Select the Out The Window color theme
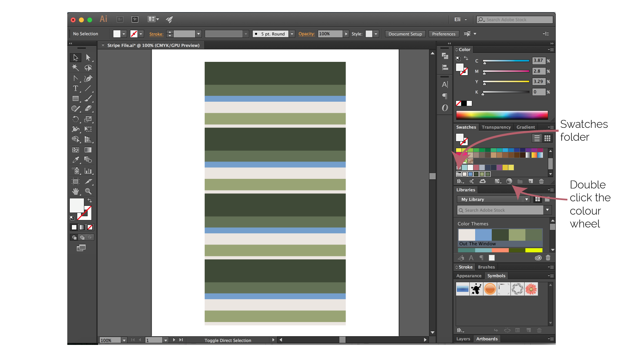The image size is (623, 364). tap(500, 238)
